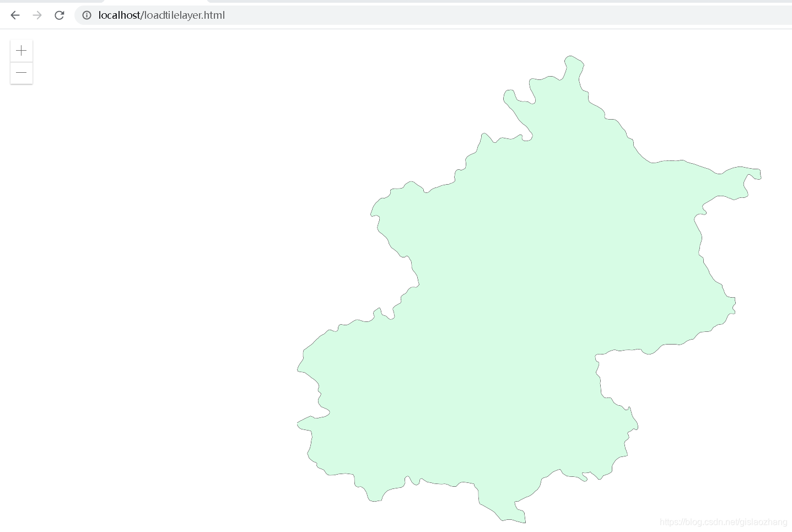
Task: Reload the loadtilelayer.html page
Action: (59, 15)
